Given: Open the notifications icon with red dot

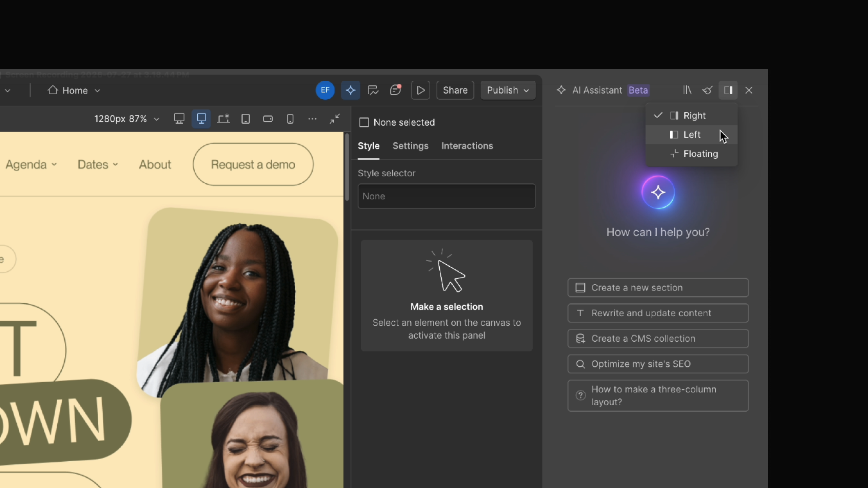Looking at the screenshot, I should 395,90.
